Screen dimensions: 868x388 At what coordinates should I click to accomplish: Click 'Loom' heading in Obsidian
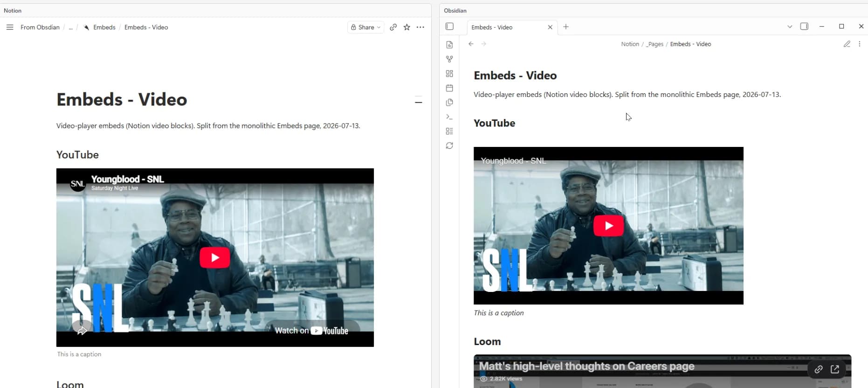pyautogui.click(x=487, y=341)
